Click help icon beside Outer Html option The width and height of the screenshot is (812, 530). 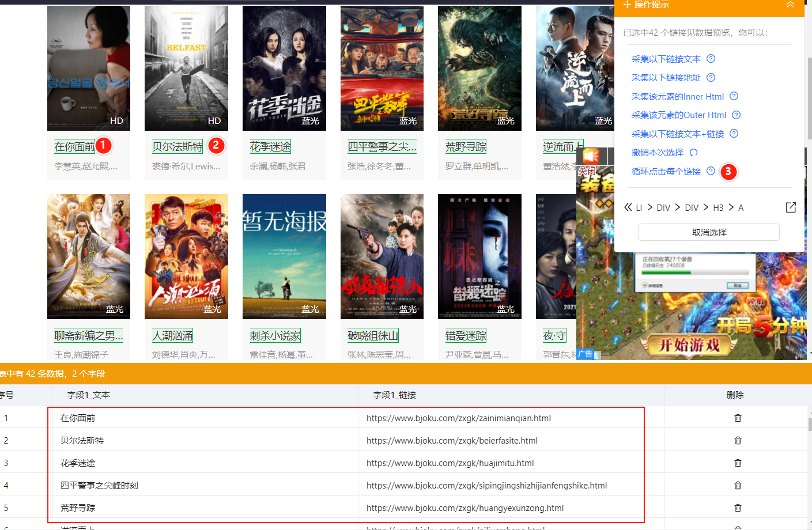pyautogui.click(x=736, y=115)
